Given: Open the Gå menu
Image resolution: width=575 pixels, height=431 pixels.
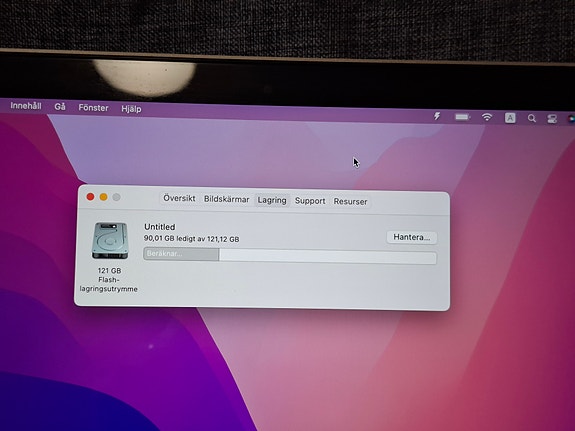Looking at the screenshot, I should coord(60,107).
